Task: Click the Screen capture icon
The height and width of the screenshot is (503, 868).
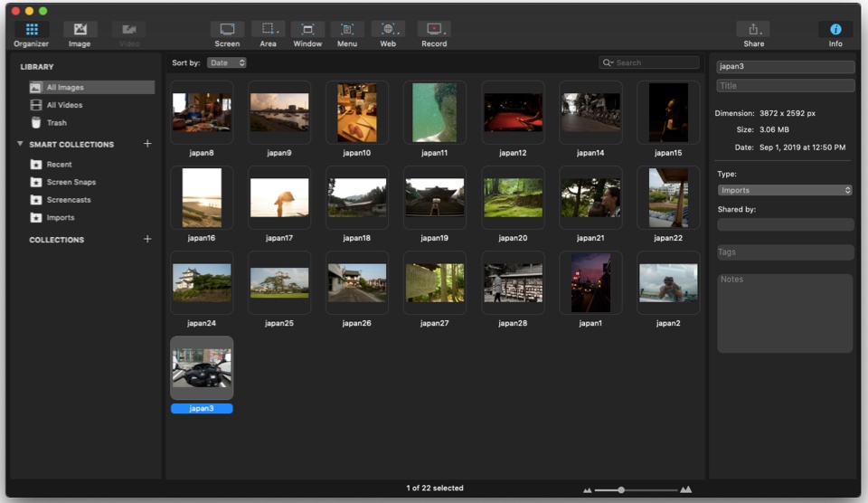Action: coord(227,30)
